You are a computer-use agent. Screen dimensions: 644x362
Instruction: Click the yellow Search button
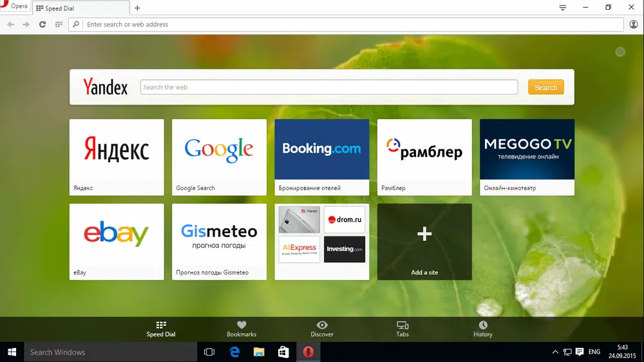pos(546,87)
